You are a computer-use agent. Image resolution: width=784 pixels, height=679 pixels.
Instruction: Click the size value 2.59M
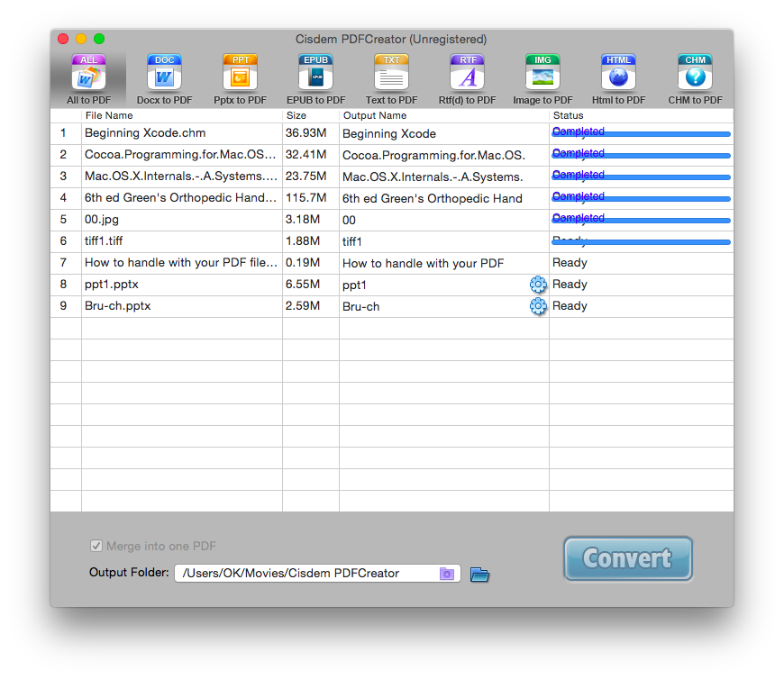pos(303,306)
